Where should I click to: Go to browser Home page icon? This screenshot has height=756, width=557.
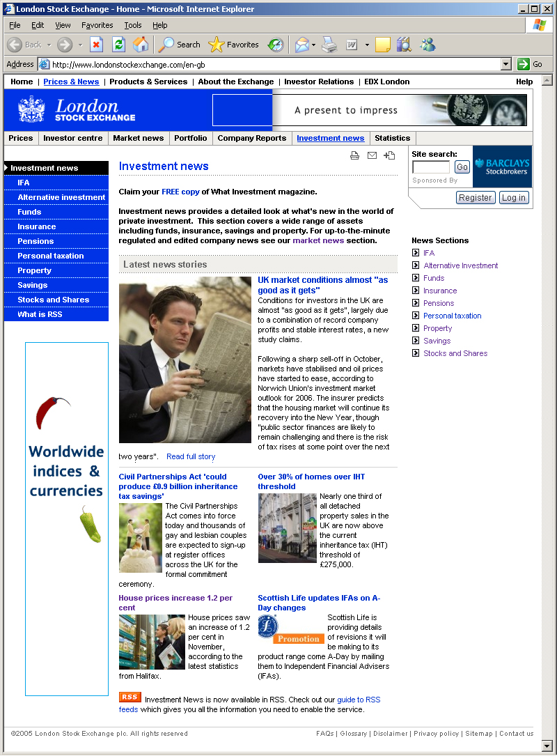141,45
